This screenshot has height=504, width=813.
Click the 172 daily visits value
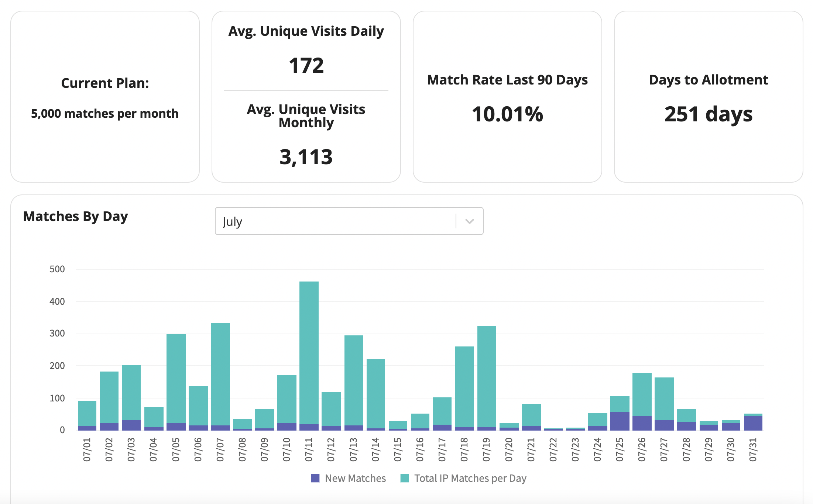click(x=306, y=65)
